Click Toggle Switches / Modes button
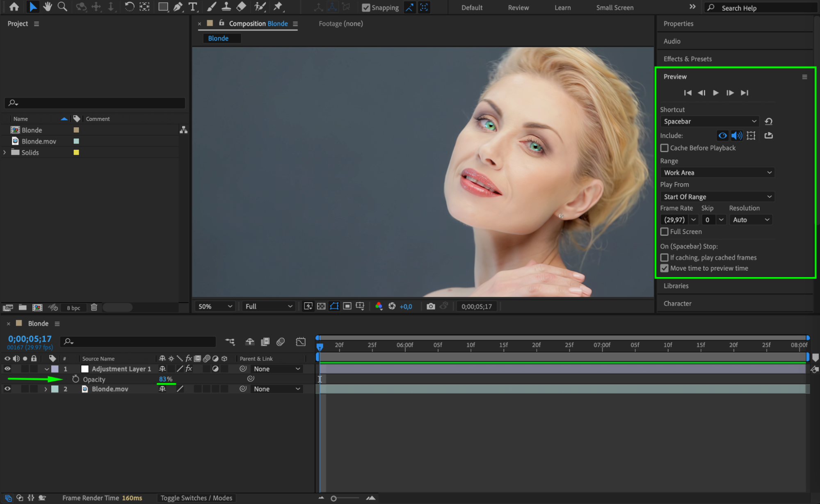Viewport: 820px width, 504px height. [196, 498]
